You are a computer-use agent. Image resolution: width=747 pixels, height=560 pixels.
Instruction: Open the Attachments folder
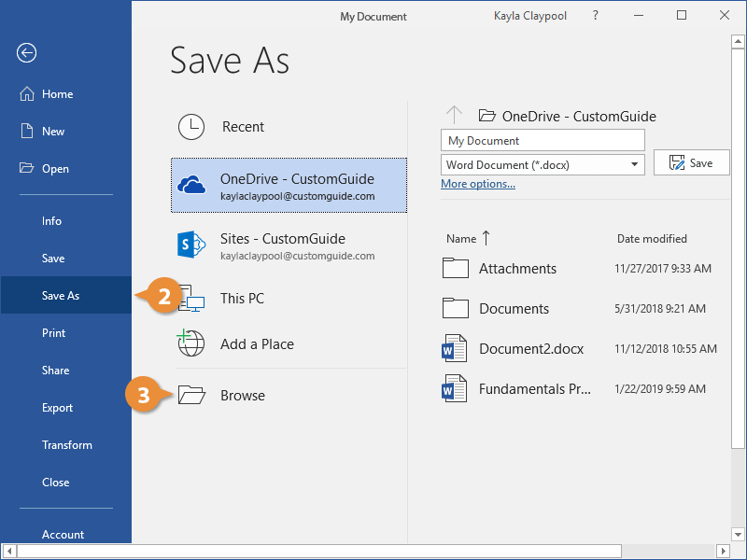(x=517, y=269)
